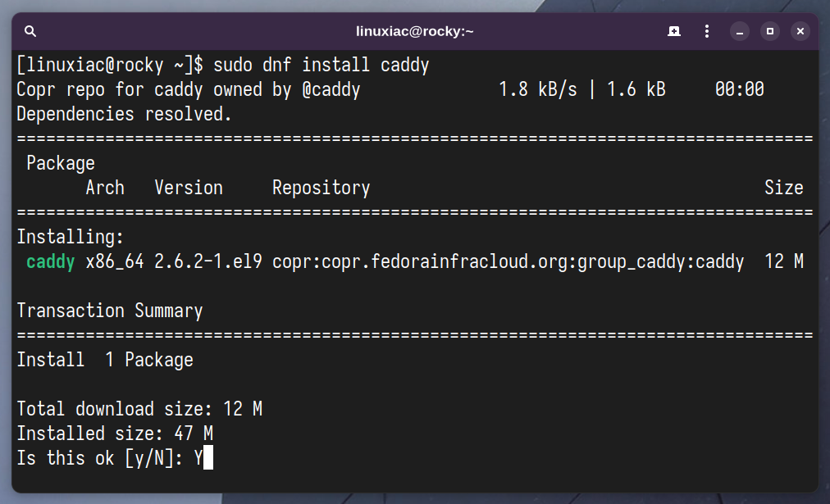Click 'Installed size: 47 M' line
Viewport: 830px width, 504px height.
click(x=114, y=434)
